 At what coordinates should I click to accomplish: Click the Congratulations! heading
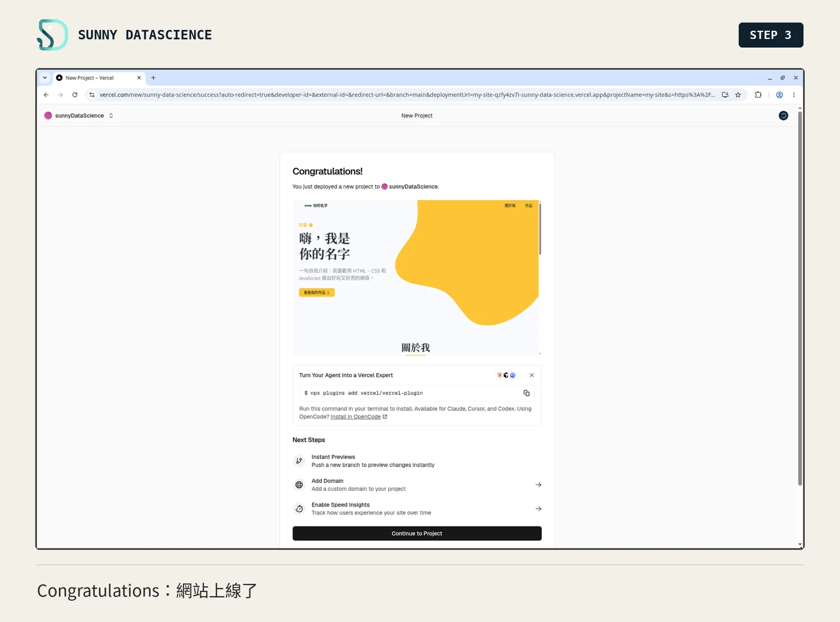tap(328, 172)
